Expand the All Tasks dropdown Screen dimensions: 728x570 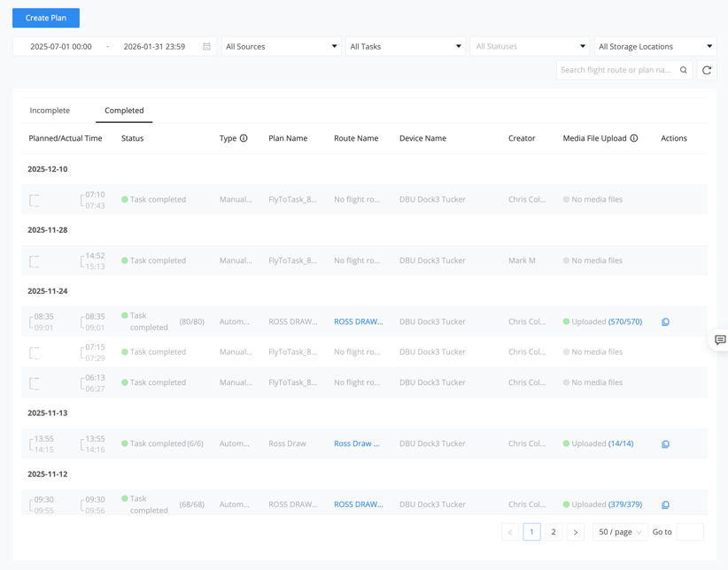coord(405,46)
